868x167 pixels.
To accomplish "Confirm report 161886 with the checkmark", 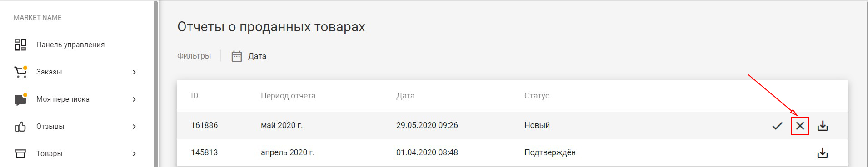I will point(777,126).
